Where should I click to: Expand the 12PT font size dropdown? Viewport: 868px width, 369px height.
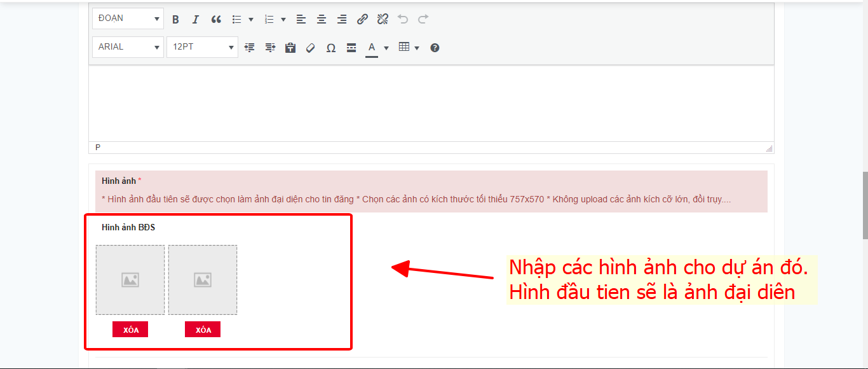[x=202, y=47]
